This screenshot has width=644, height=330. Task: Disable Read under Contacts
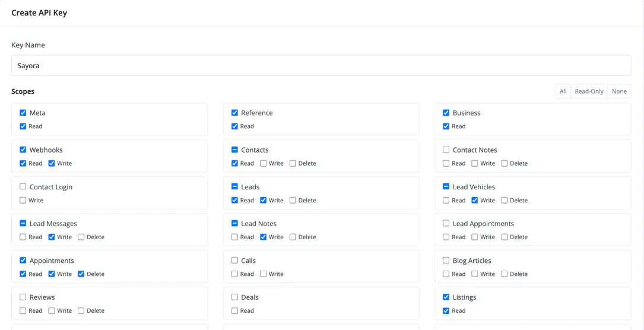(x=234, y=163)
